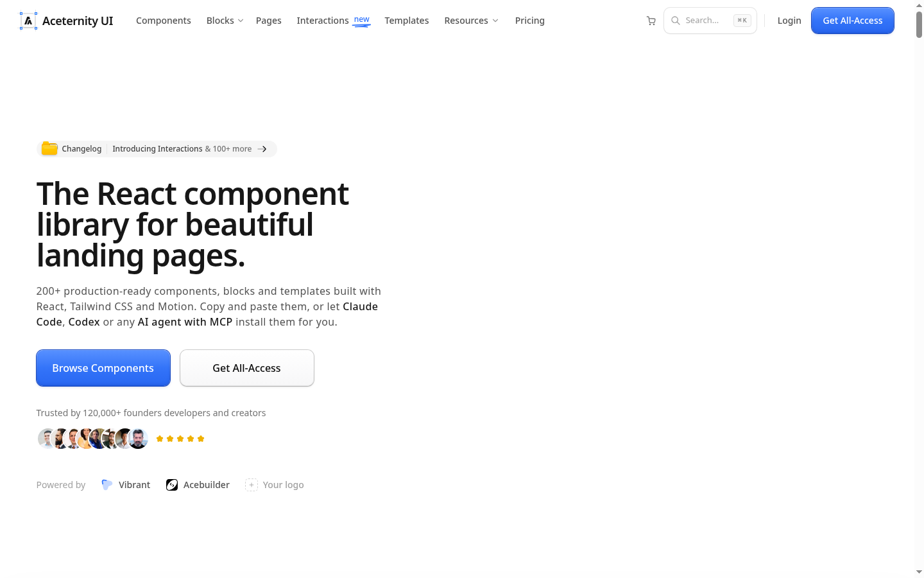Image resolution: width=924 pixels, height=578 pixels.
Task: Click the Acebuilder sponsor name
Action: click(x=207, y=485)
